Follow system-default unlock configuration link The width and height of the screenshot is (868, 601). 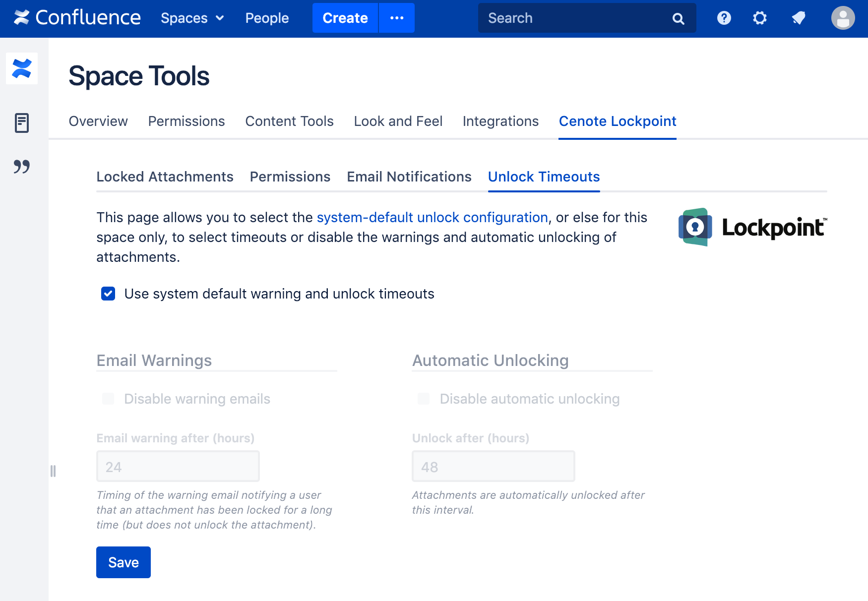(432, 218)
